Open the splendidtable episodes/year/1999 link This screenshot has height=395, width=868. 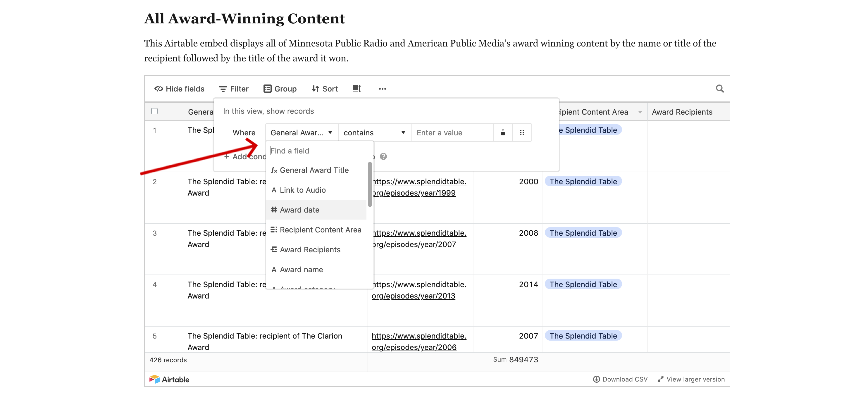(x=419, y=187)
